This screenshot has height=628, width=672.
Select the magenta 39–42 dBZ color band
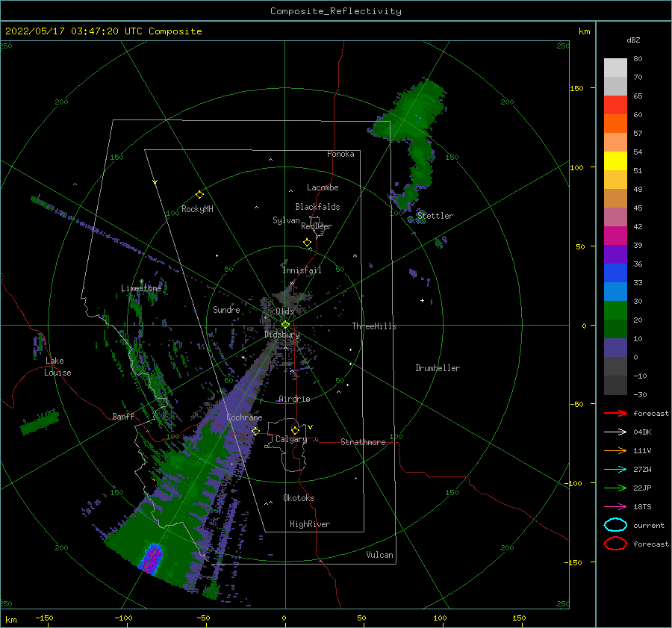tap(615, 236)
